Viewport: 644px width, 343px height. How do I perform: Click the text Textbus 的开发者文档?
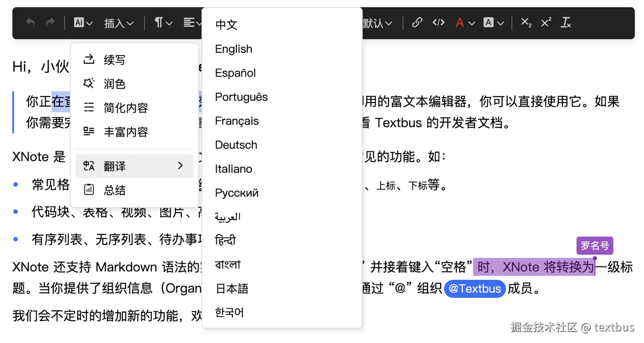click(x=443, y=123)
